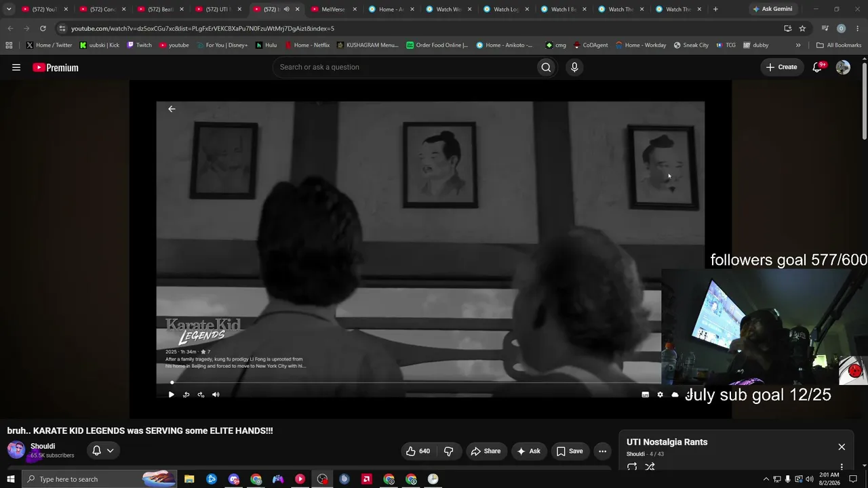Click the search magnifier button
Screen dimensions: 868x488
tap(546, 67)
